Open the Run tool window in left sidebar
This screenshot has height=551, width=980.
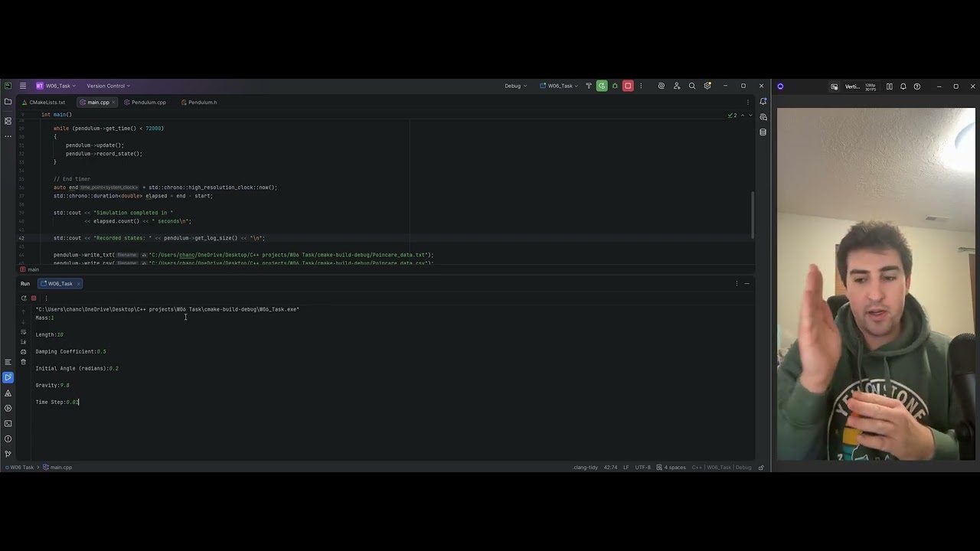click(8, 377)
